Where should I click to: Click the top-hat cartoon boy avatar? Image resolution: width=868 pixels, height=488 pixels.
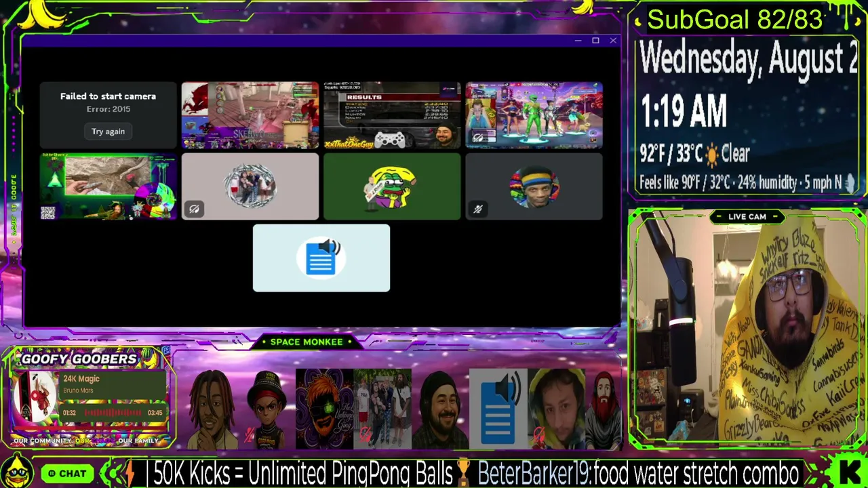click(267, 409)
